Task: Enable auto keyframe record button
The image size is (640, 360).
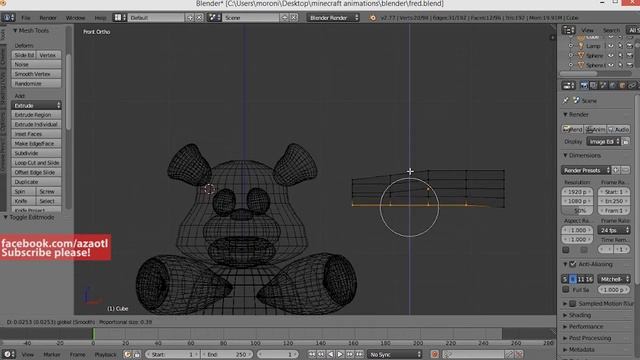Action: 435,354
